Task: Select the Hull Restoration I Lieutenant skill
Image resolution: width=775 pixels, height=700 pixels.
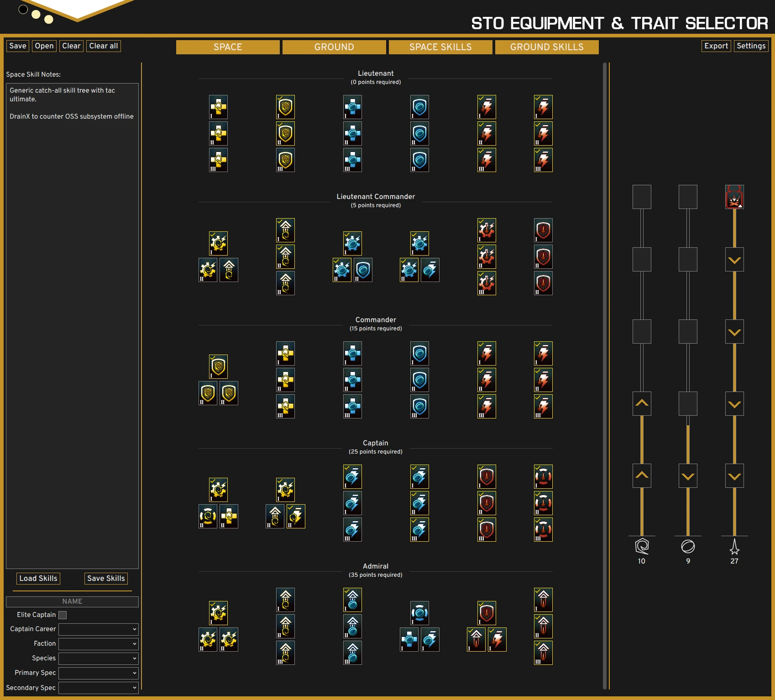Action: [218, 107]
